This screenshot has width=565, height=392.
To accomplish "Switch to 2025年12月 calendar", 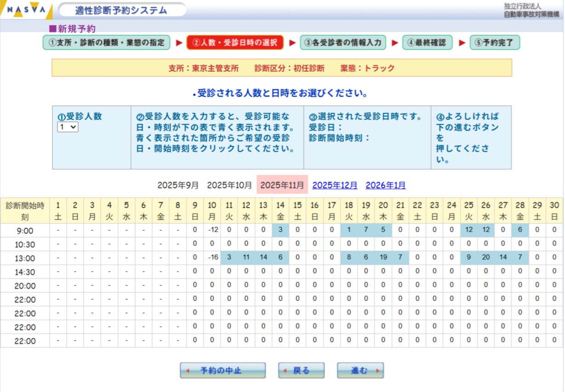I will pos(335,185).
